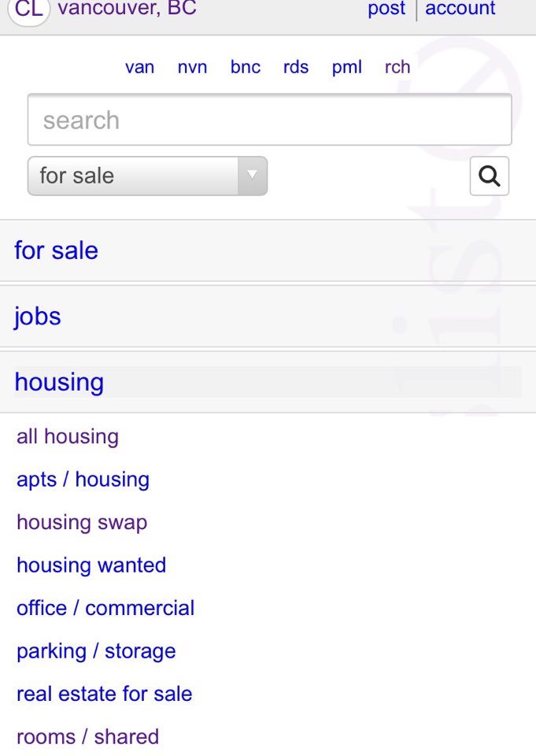Click into the search text field
The width and height of the screenshot is (536, 756).
269,120
